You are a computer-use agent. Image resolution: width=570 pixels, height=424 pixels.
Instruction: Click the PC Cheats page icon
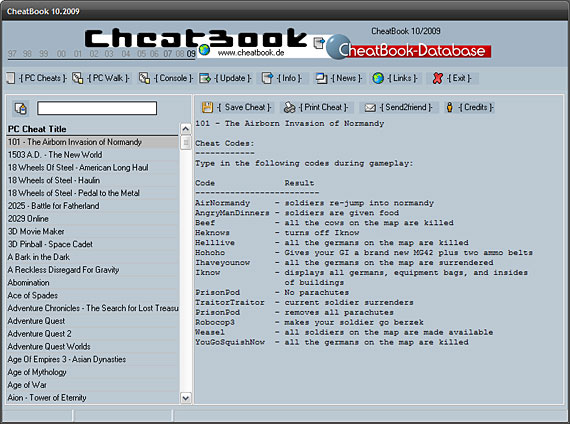(x=11, y=78)
